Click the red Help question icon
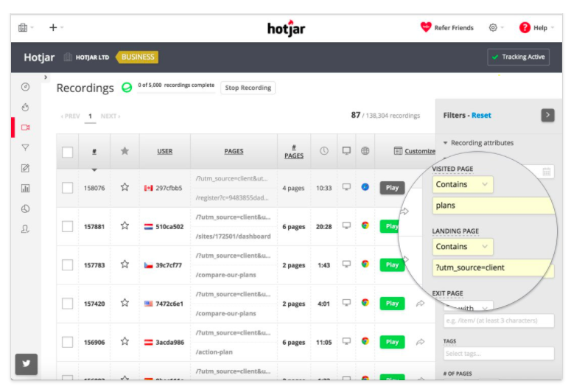Image resolution: width=571 pixels, height=392 pixels. [525, 27]
